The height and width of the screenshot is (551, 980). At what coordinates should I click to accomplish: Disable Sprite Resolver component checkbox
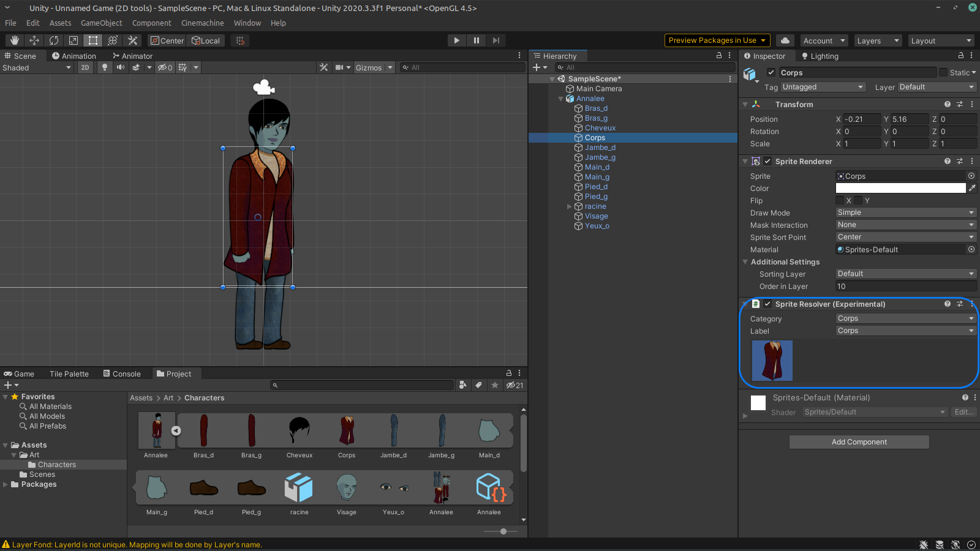767,304
